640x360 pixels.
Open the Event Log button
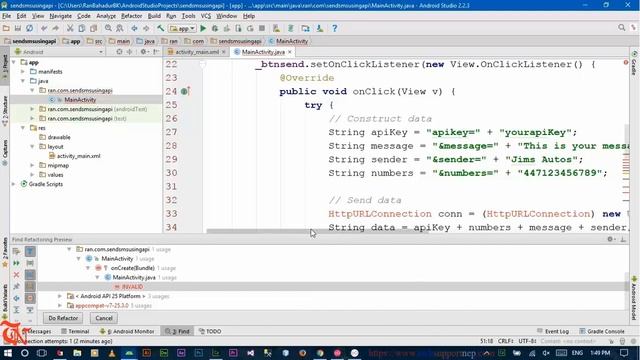[553, 331]
